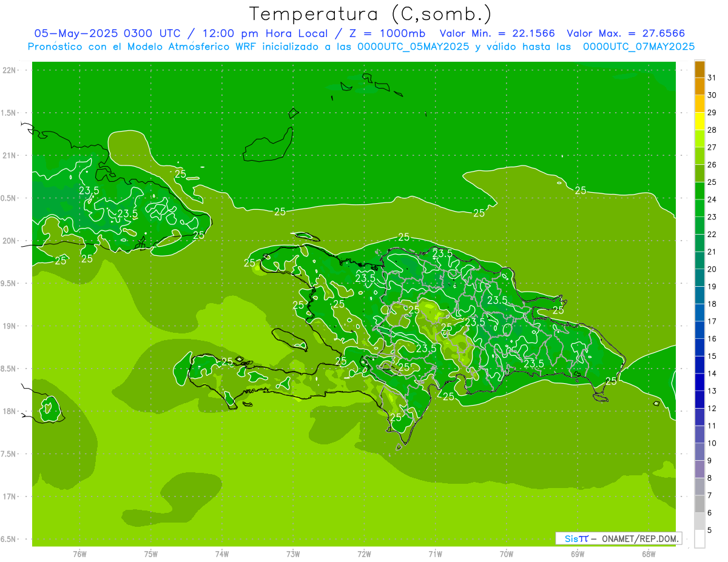Click the 7.5N latitude axis label
Viewport: 728px width, 562px height.
9,454
